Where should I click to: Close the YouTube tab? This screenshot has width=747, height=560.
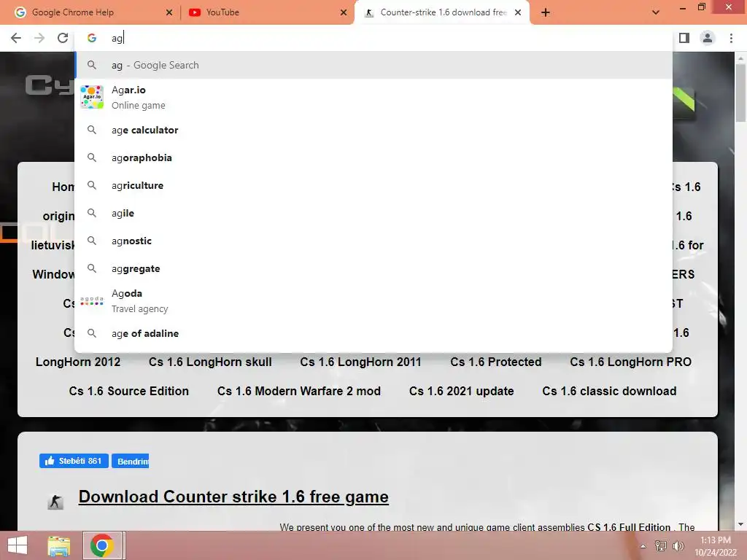pyautogui.click(x=344, y=13)
